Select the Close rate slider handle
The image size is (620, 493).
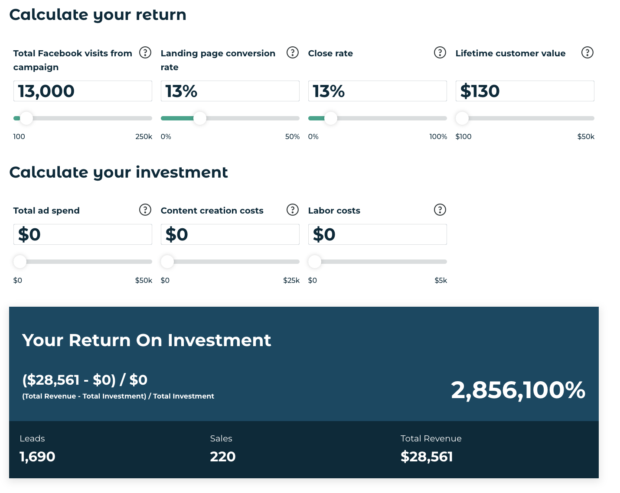(x=331, y=118)
